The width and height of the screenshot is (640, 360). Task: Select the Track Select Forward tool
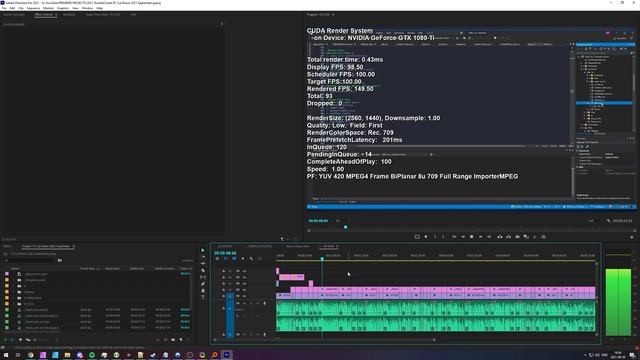[203, 257]
